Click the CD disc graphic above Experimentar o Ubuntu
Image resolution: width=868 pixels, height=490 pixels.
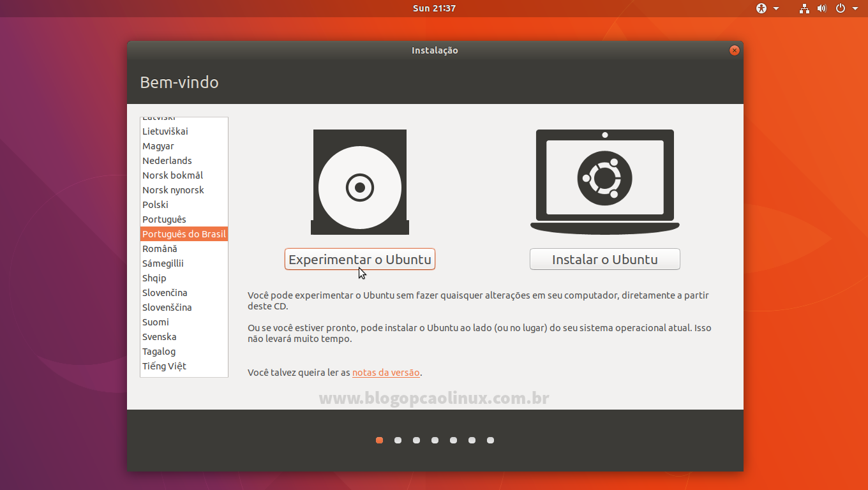tap(359, 182)
